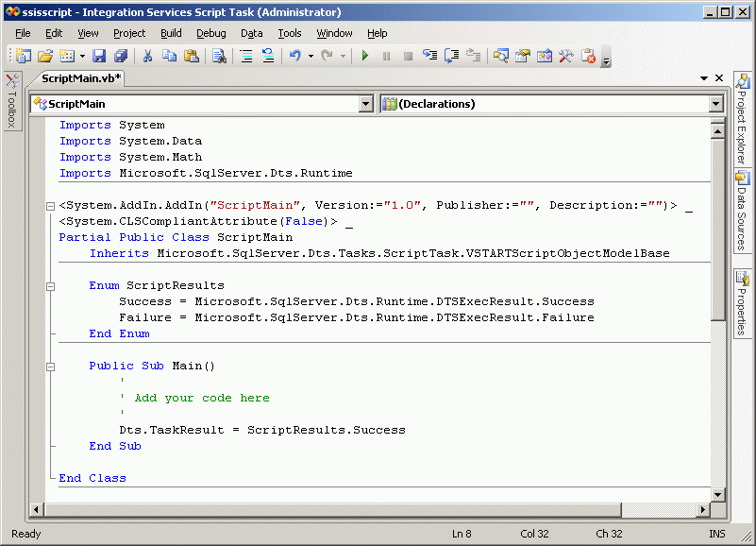Save ScriptMain.vb using the Save icon
The width and height of the screenshot is (756, 546).
(x=99, y=56)
